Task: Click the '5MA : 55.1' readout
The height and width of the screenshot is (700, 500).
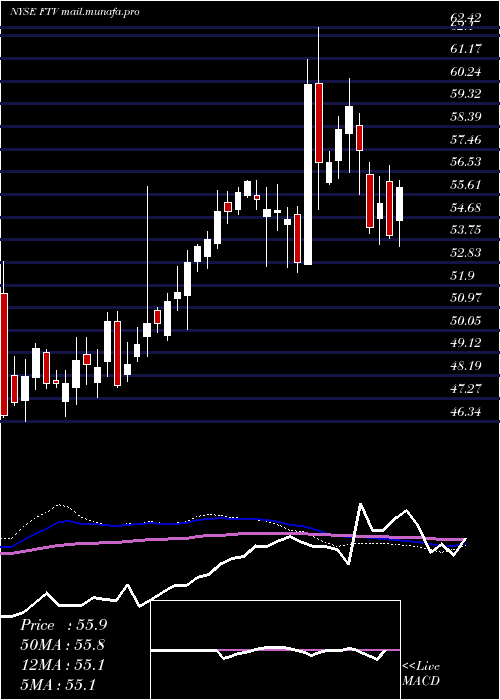Action: tap(58, 685)
